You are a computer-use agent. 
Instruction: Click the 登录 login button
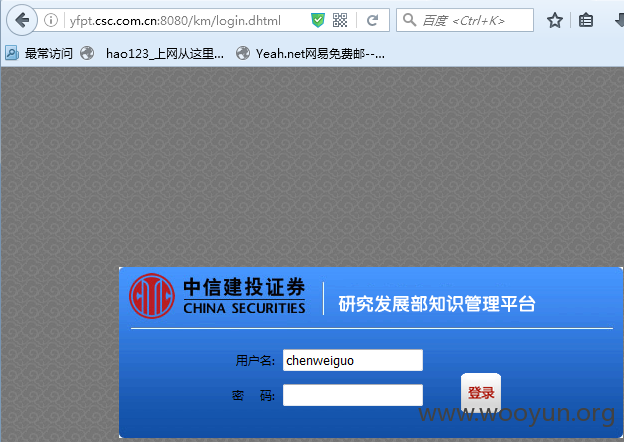481,393
